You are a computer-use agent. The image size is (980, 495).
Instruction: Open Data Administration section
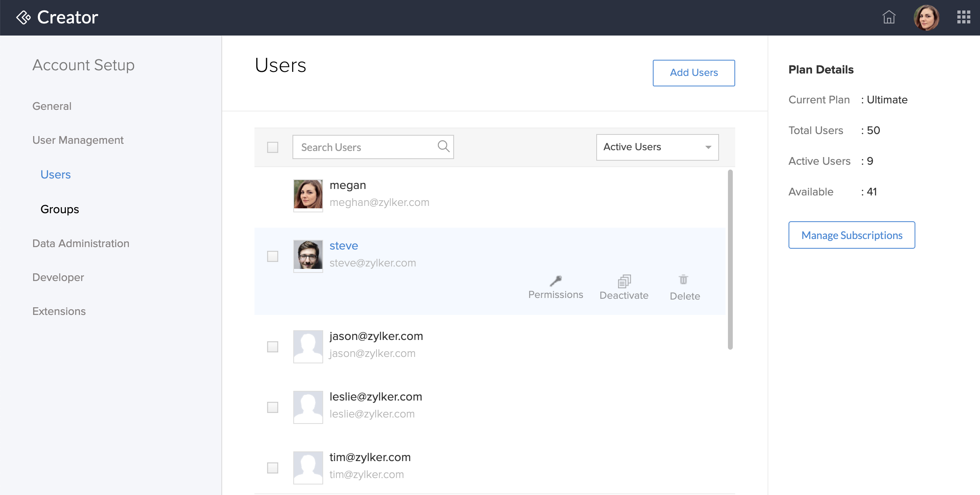click(x=81, y=243)
